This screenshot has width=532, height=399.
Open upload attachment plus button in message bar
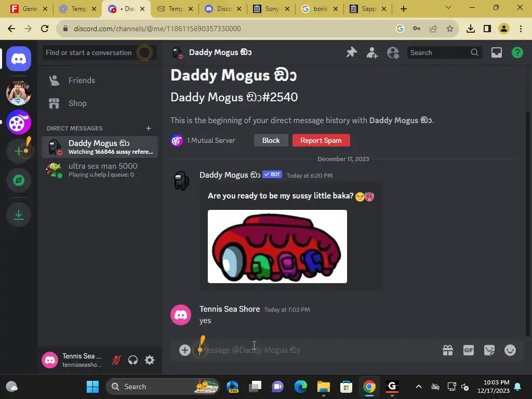185,350
